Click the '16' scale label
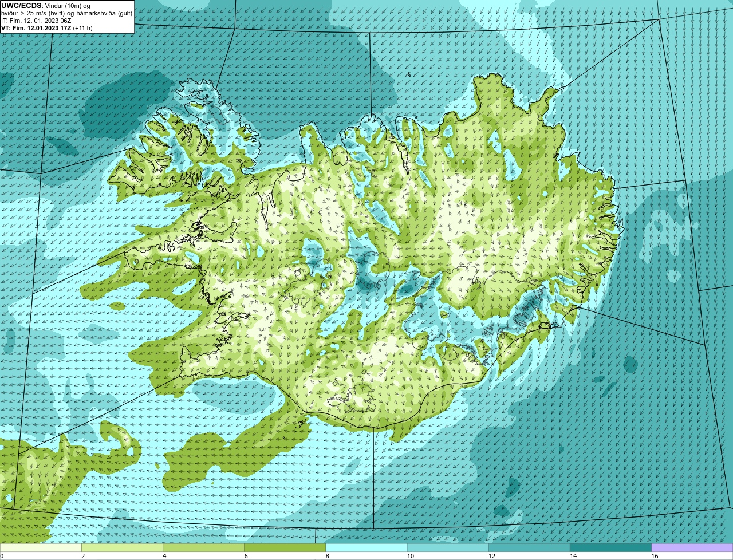 [655, 556]
